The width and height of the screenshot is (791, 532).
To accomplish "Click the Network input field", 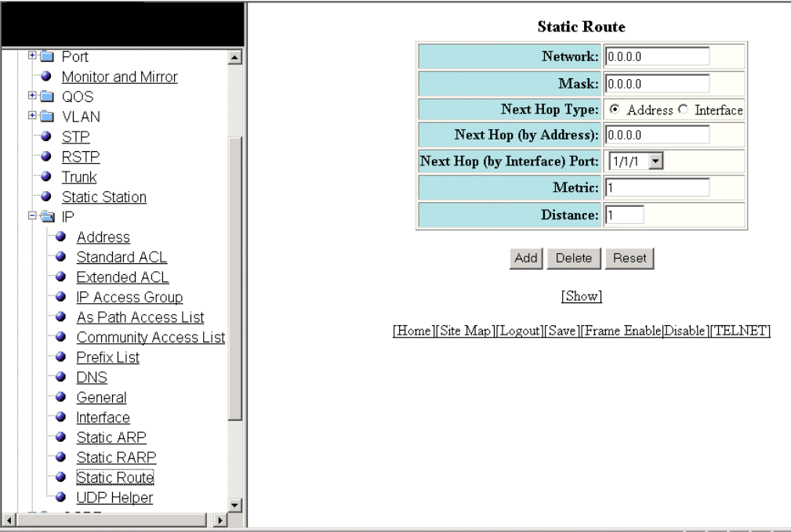I will click(657, 56).
